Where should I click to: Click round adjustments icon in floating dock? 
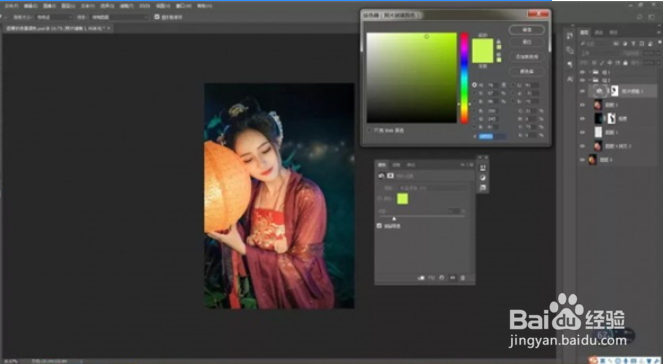tap(483, 178)
